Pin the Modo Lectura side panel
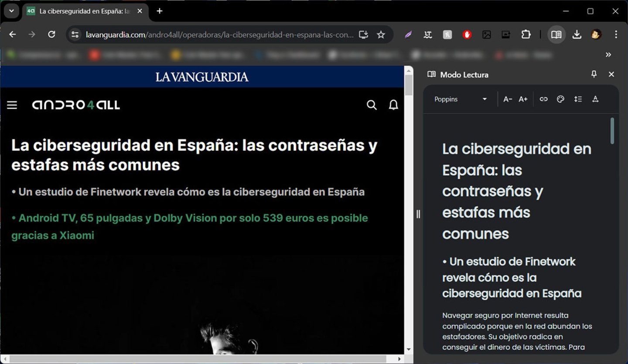628x364 pixels. pyautogui.click(x=594, y=75)
